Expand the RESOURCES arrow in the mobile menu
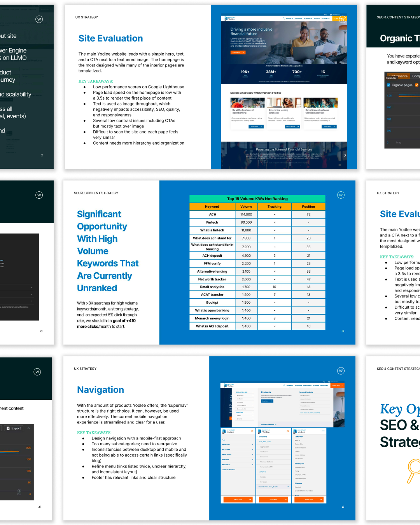This screenshot has width=420, height=525. (253, 464)
